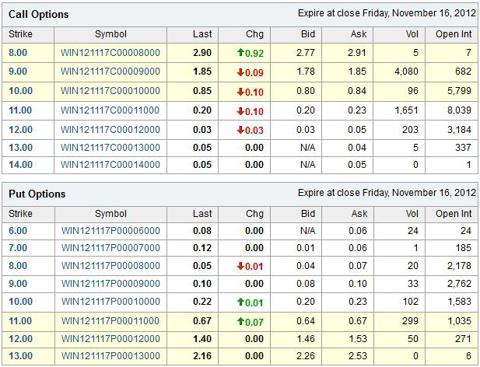480x367 pixels.
Task: Click the Put Options expiration date text
Action: pos(387,193)
